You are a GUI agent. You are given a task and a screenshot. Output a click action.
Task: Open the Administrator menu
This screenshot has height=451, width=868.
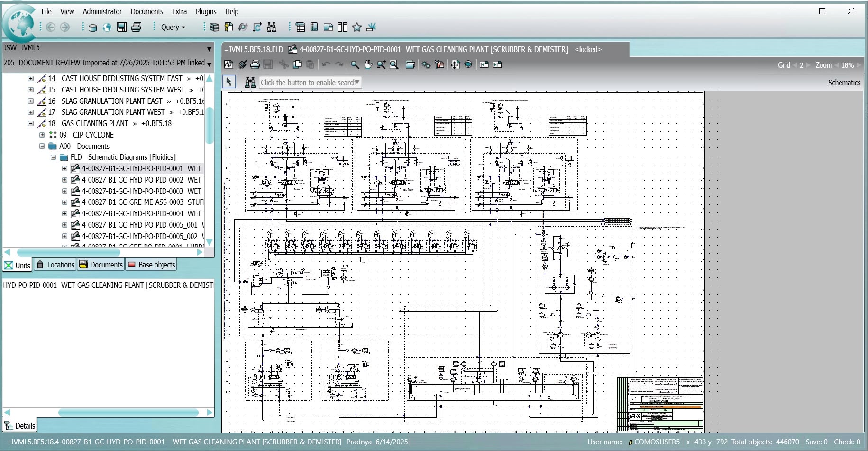tap(102, 11)
